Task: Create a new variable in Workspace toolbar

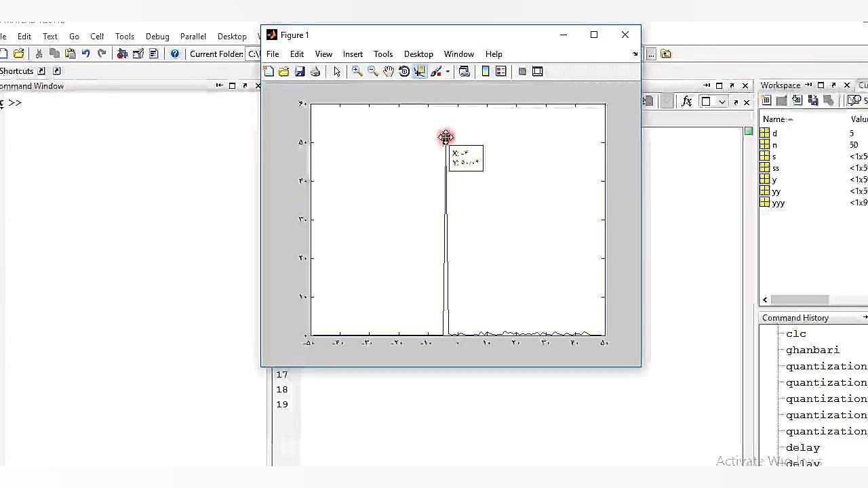Action: click(766, 101)
